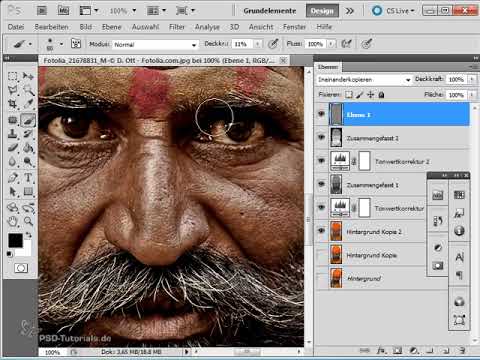This screenshot has width=480, height=360.
Task: Open the Ebene menu
Action: click(112, 27)
